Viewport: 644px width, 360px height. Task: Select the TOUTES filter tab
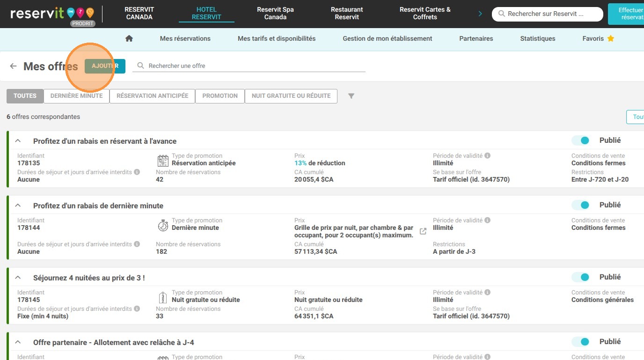tap(25, 96)
